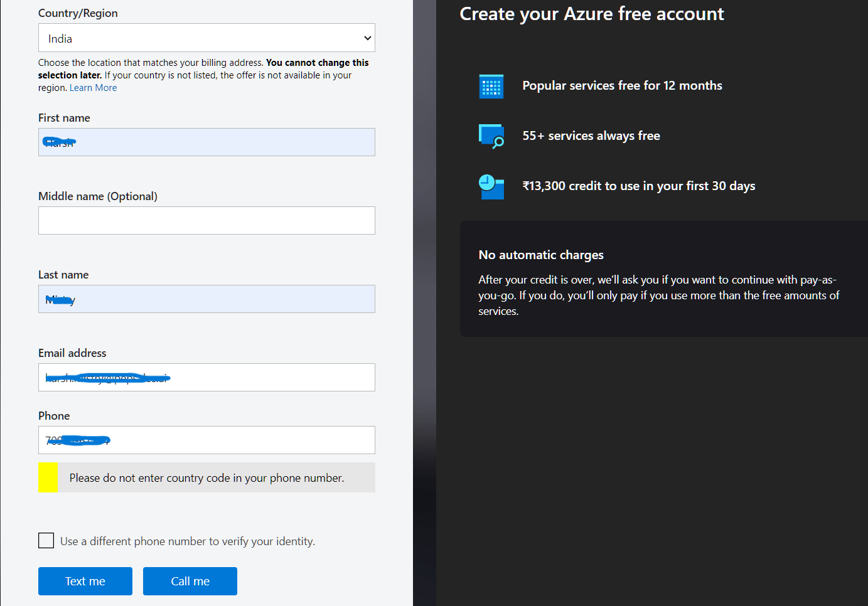Open the Country/Region dropdown
The image size is (868, 606).
point(206,38)
